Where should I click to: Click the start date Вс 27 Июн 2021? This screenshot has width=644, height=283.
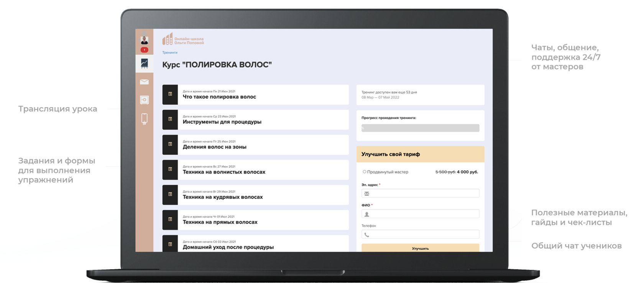click(x=224, y=167)
